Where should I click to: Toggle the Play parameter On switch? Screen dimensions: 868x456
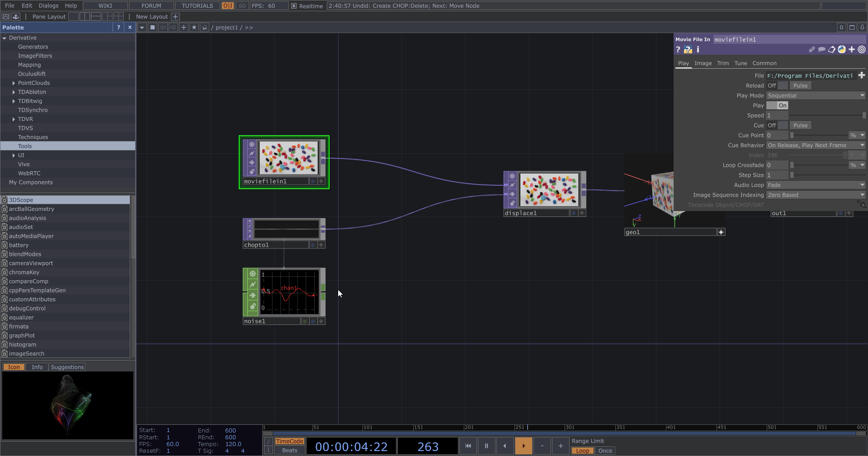(x=777, y=105)
